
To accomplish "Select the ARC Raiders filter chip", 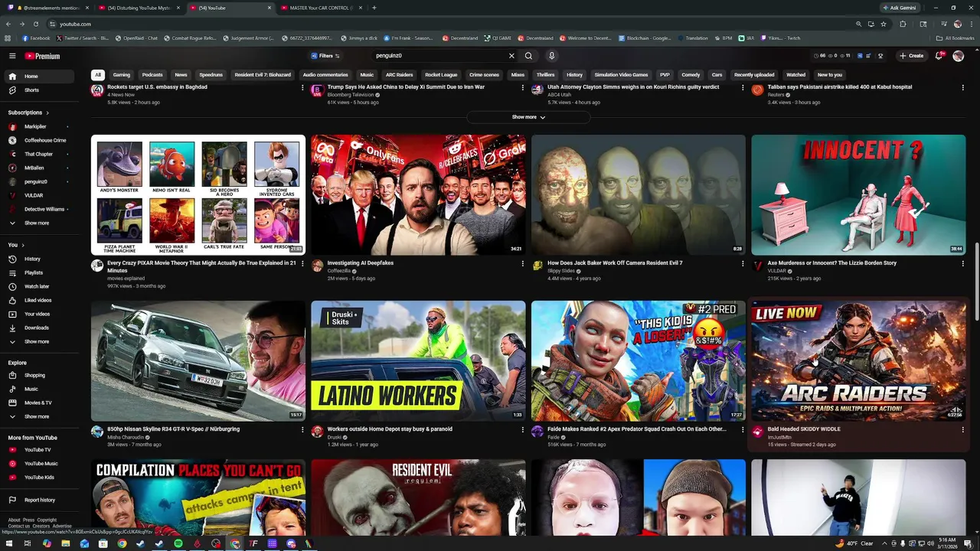I will click(x=399, y=75).
